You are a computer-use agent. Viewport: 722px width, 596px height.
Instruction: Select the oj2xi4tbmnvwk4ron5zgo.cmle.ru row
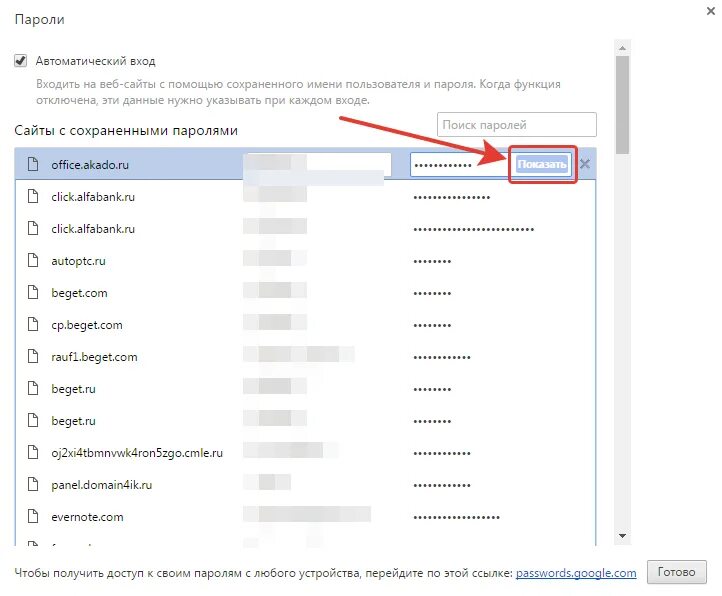pos(305,453)
